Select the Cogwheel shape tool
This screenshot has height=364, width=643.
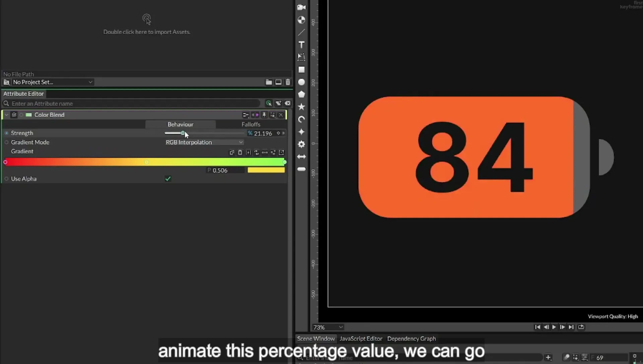click(x=301, y=144)
